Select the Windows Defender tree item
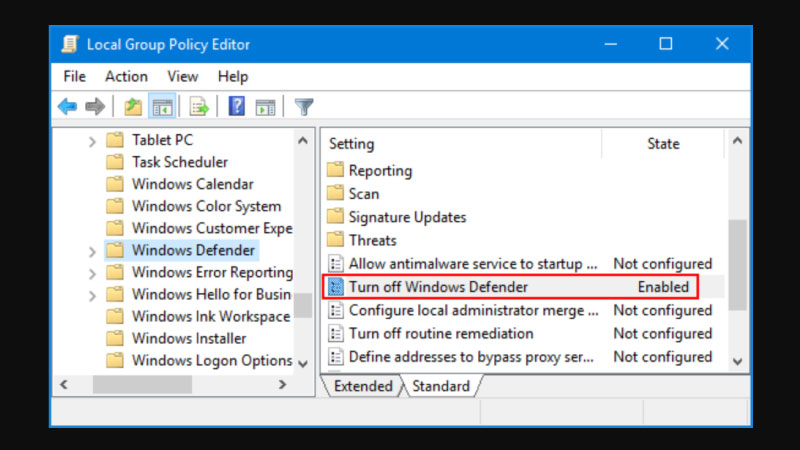The width and height of the screenshot is (800, 450). (x=193, y=250)
